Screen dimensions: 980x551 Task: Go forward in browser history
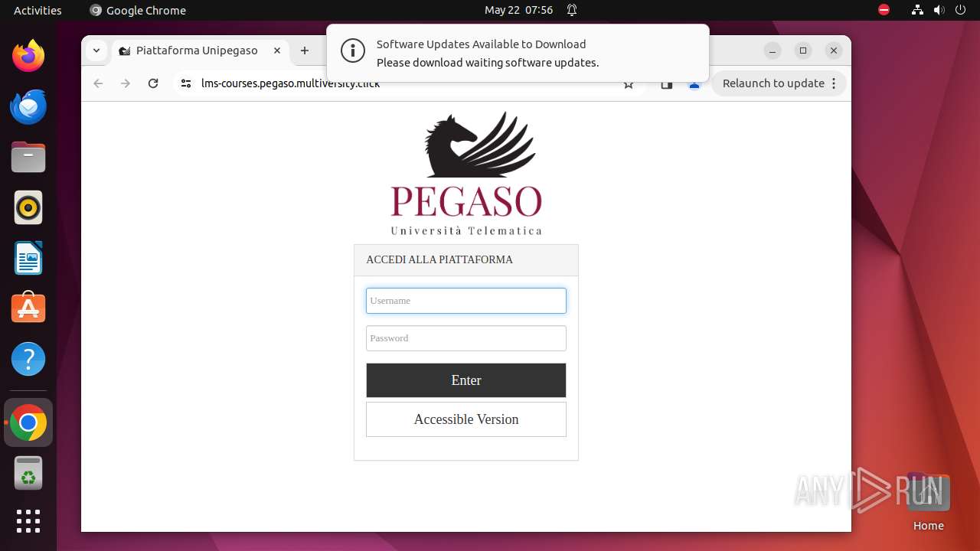pos(126,83)
